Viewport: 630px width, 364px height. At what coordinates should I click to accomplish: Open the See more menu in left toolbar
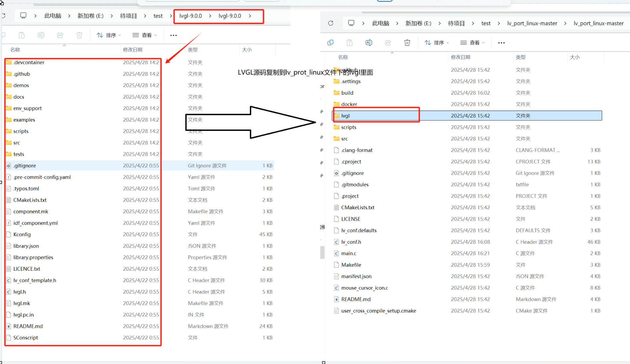point(173,35)
